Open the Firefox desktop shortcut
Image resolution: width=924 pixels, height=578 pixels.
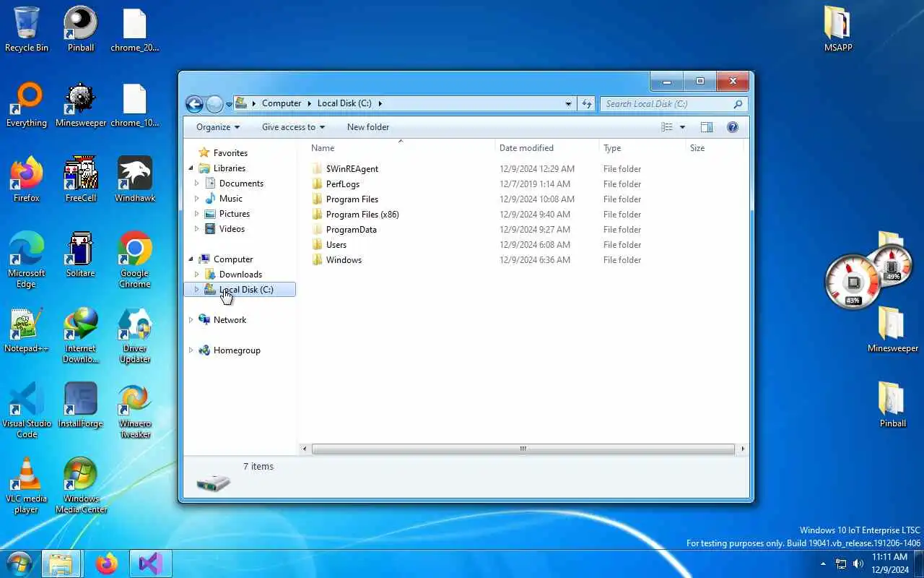click(27, 180)
